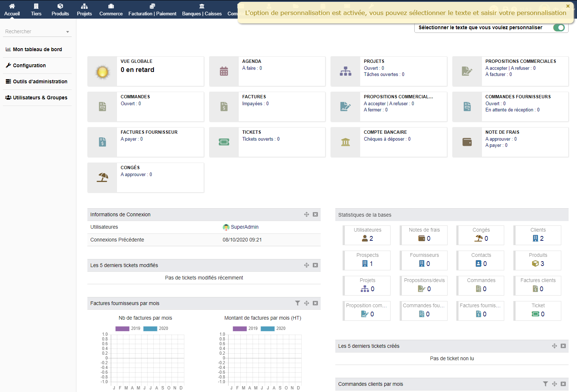
Task: Open filter on Commandes clients par mois
Action: (545, 384)
